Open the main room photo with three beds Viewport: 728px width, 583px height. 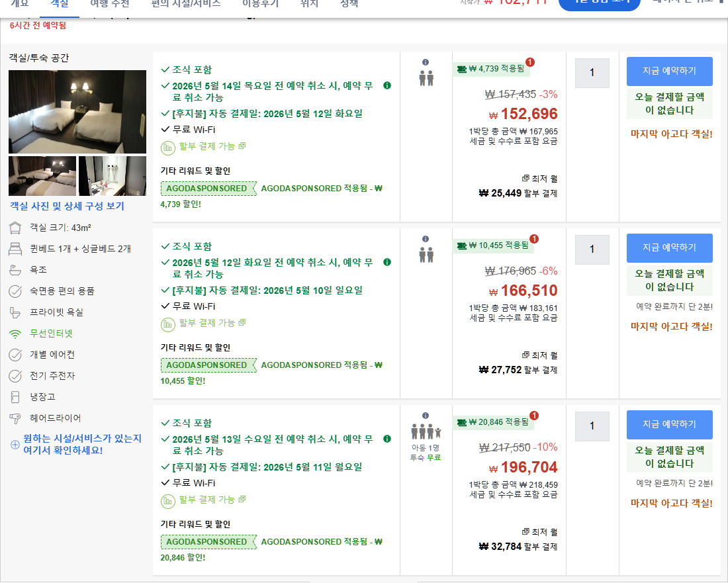coord(77,112)
